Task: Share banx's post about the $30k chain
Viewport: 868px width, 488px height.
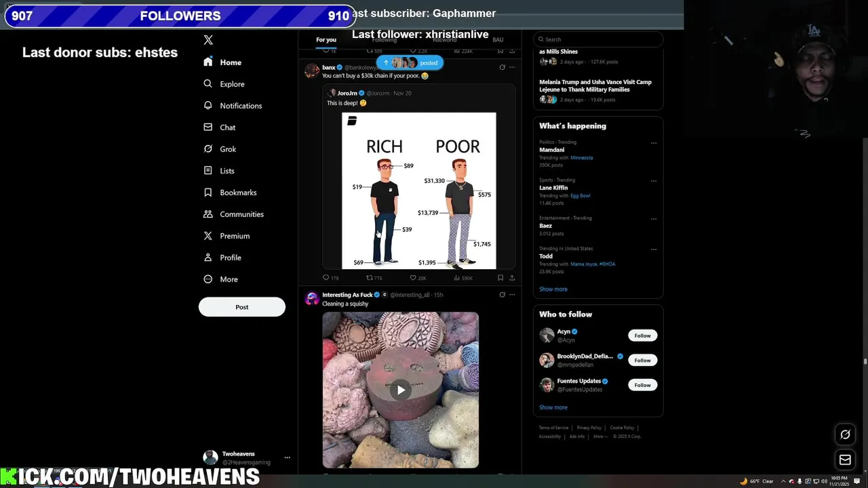Action: (512, 278)
